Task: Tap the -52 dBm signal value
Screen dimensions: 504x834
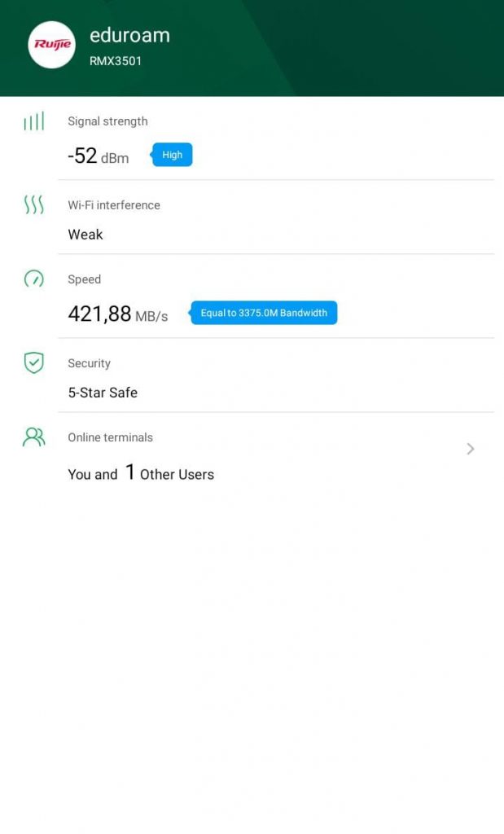Action: coord(98,156)
